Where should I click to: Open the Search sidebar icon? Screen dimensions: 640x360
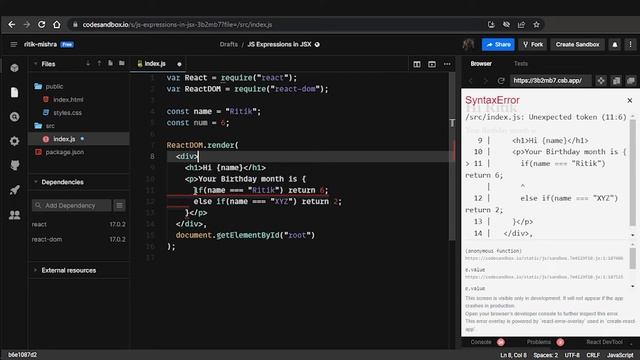click(15, 117)
